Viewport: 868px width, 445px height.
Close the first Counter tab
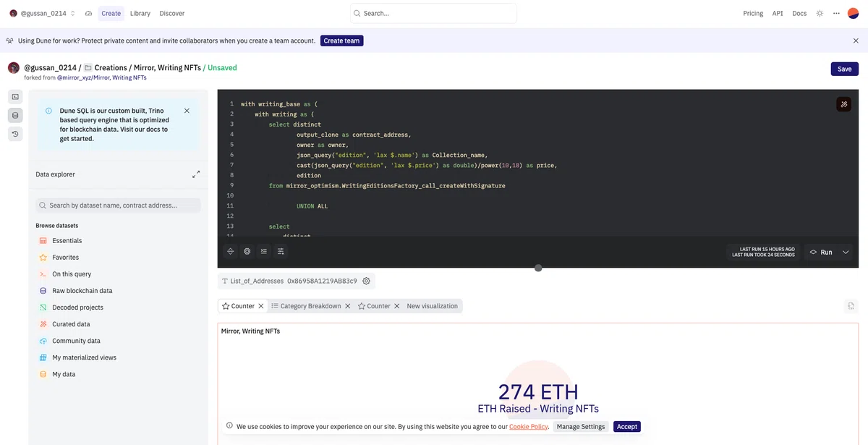(261, 306)
